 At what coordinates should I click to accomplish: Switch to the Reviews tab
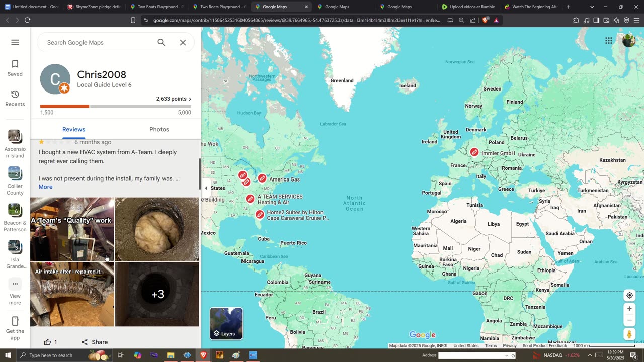coord(73,129)
